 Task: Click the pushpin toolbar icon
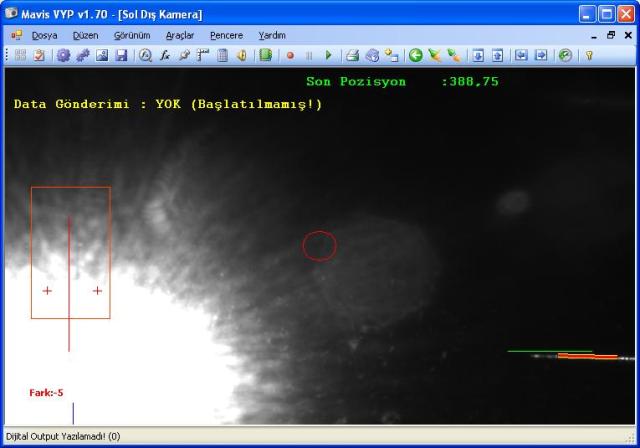pos(184,55)
